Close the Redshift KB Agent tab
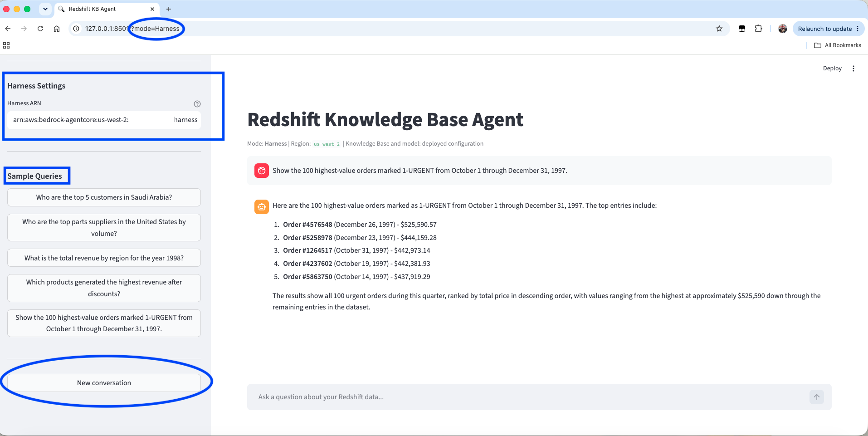868x436 pixels. click(152, 9)
